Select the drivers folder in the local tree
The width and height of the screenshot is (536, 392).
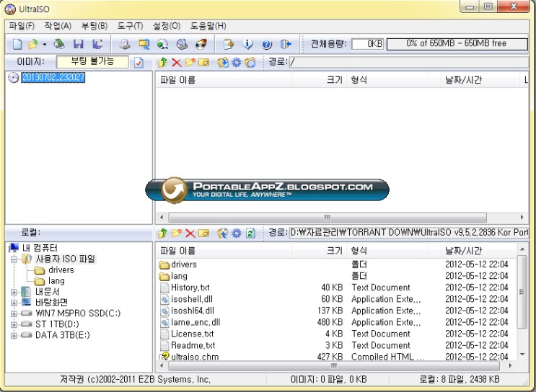61,270
